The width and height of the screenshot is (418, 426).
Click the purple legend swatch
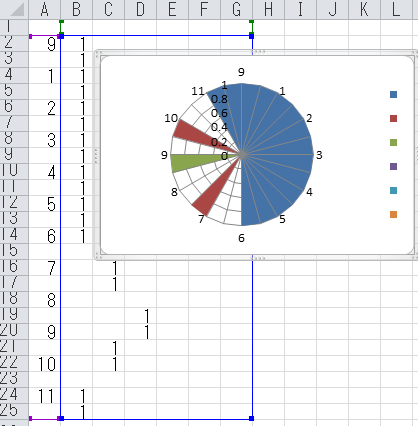(x=393, y=167)
